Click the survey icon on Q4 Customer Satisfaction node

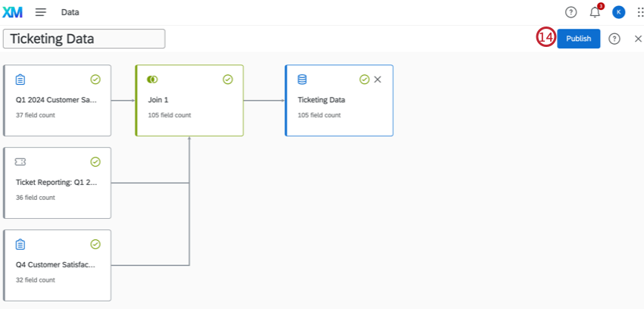click(20, 245)
